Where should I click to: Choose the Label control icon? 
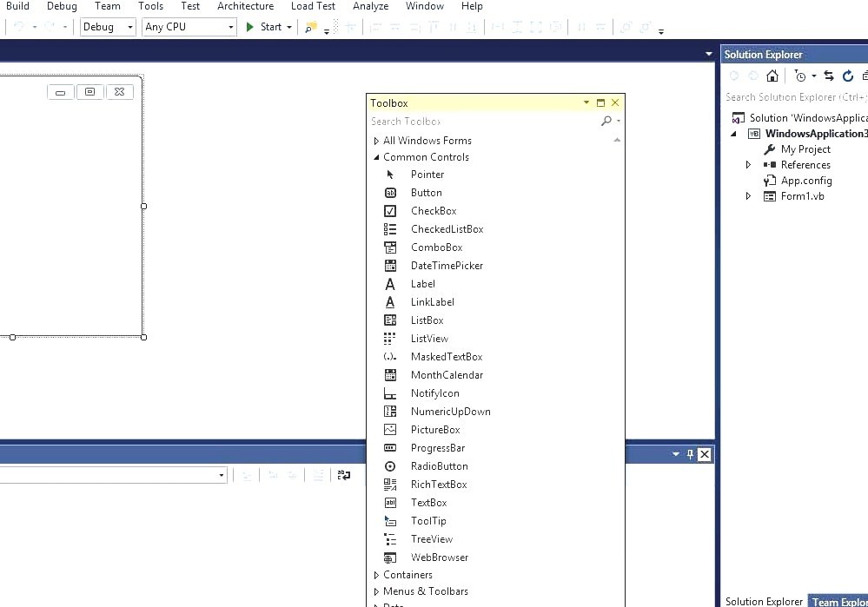(x=390, y=284)
